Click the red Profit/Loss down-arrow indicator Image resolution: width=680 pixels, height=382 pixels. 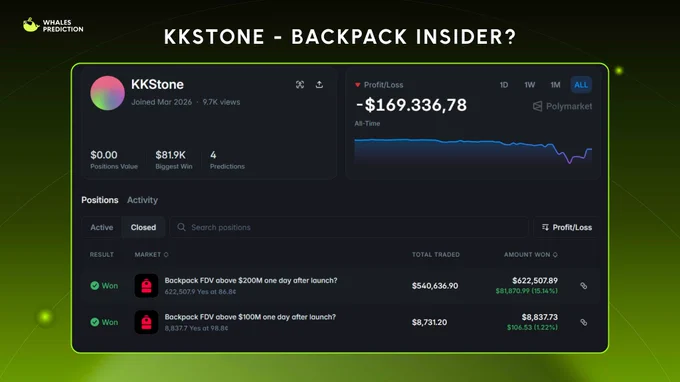pos(357,85)
